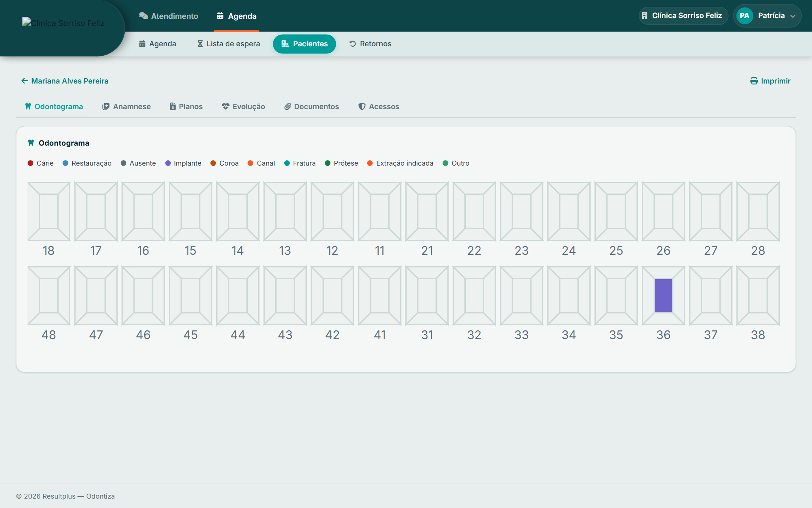Click the Ausente gray legend dot
Image resolution: width=812 pixels, height=508 pixels.
click(123, 163)
